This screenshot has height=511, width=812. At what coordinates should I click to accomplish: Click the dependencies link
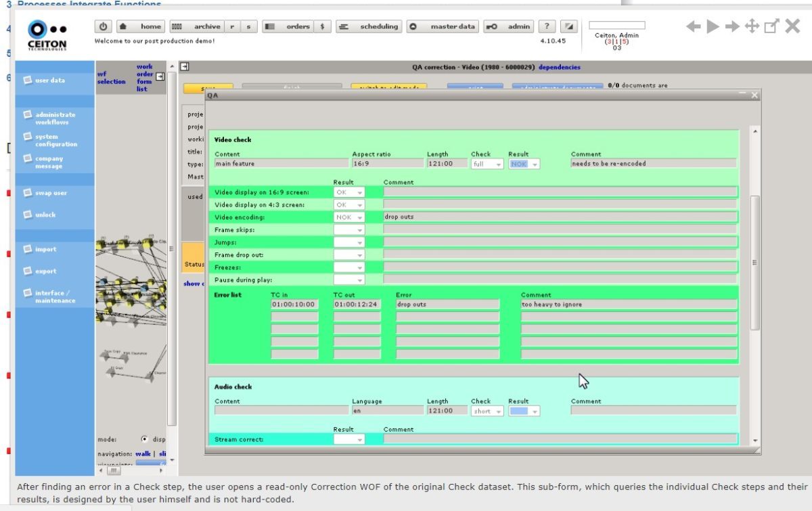click(559, 67)
